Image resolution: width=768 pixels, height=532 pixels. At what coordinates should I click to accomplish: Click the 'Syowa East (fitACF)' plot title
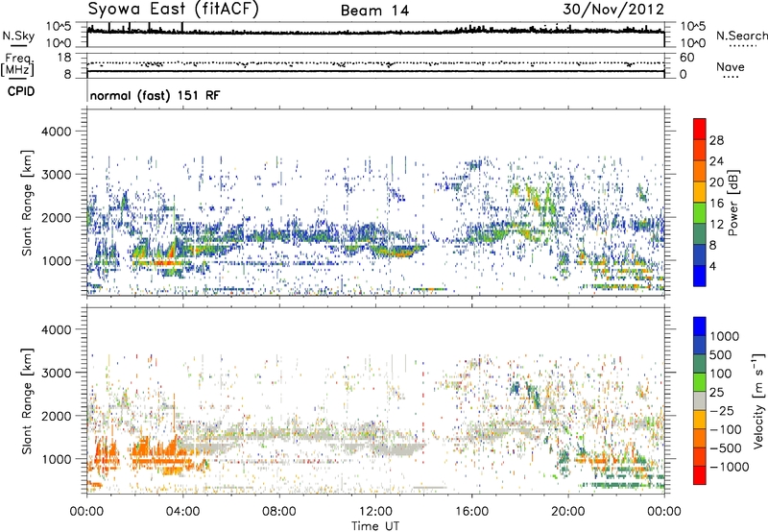coord(173,9)
